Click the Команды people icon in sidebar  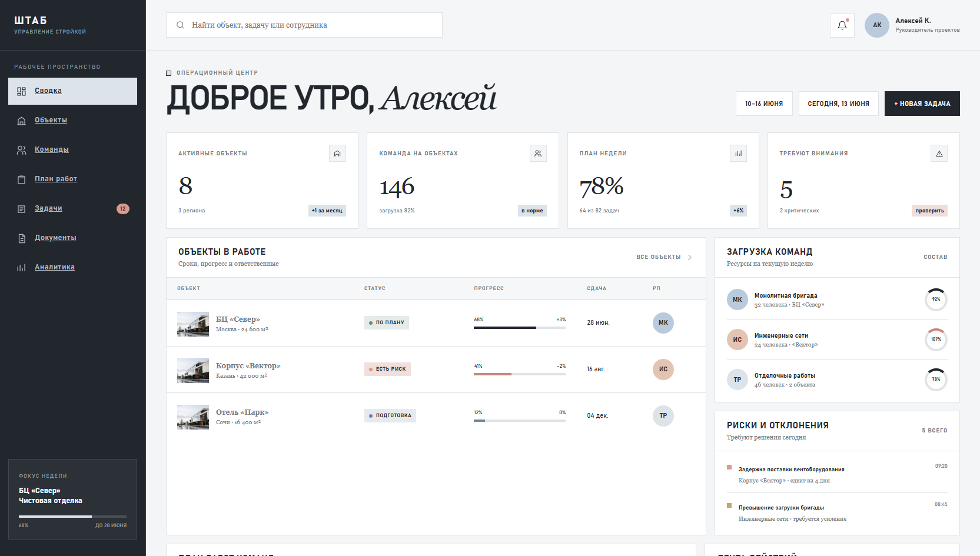click(22, 150)
